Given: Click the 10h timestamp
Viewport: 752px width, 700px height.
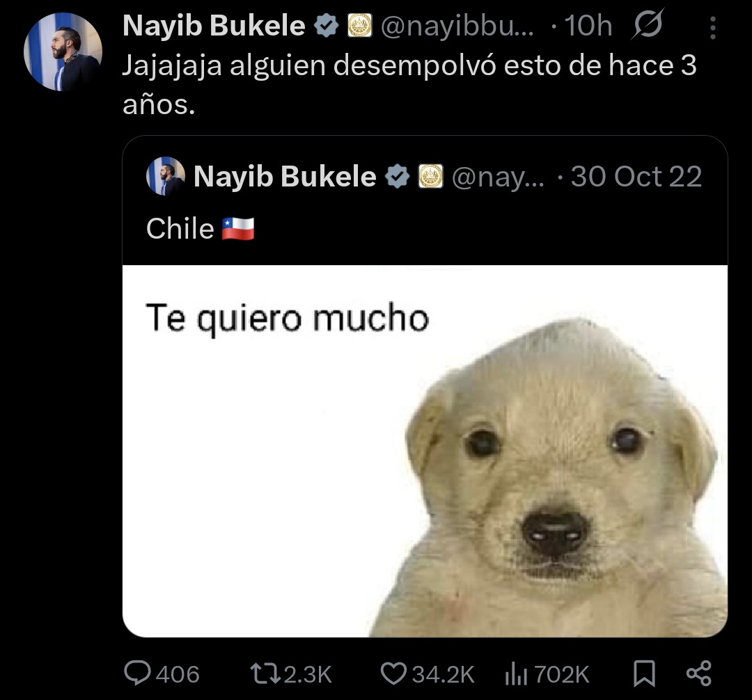Looking at the screenshot, I should tap(588, 25).
